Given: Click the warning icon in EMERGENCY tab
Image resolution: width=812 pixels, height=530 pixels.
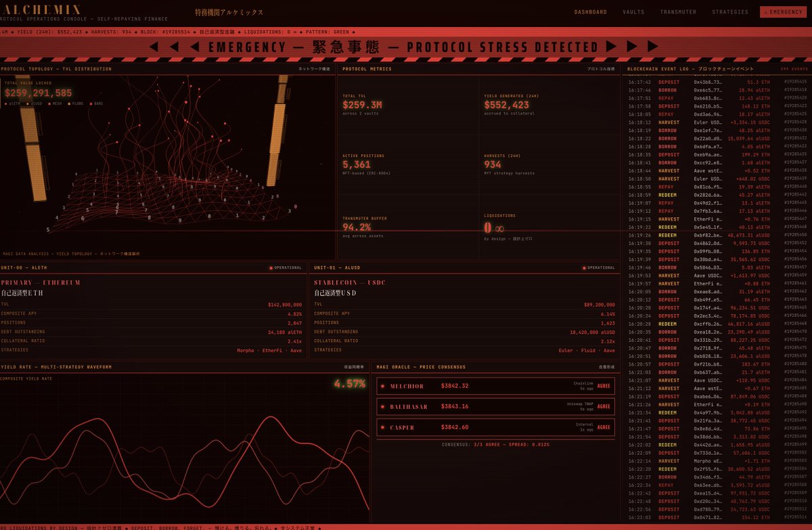Looking at the screenshot, I should point(765,12).
